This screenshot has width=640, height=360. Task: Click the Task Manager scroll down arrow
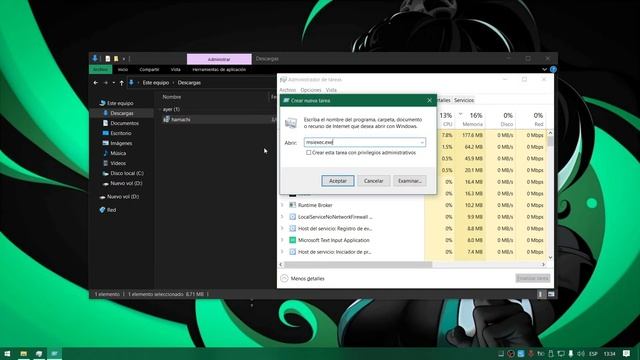[x=550, y=258]
